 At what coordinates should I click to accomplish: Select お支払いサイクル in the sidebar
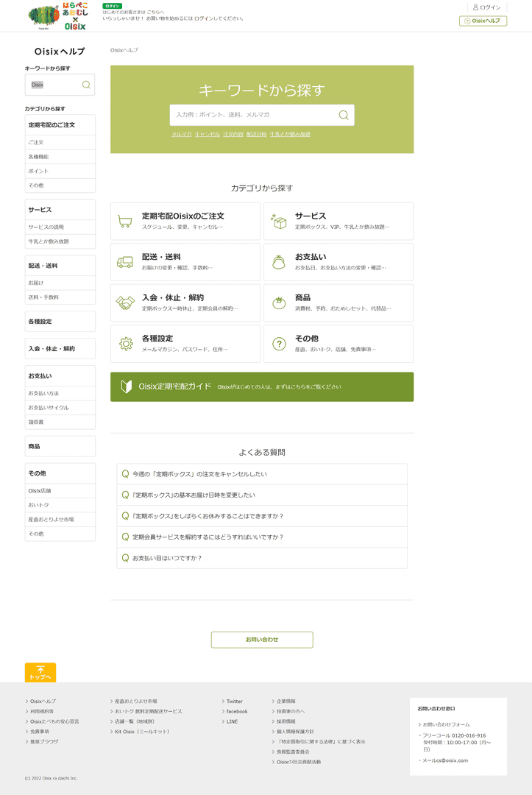[49, 408]
